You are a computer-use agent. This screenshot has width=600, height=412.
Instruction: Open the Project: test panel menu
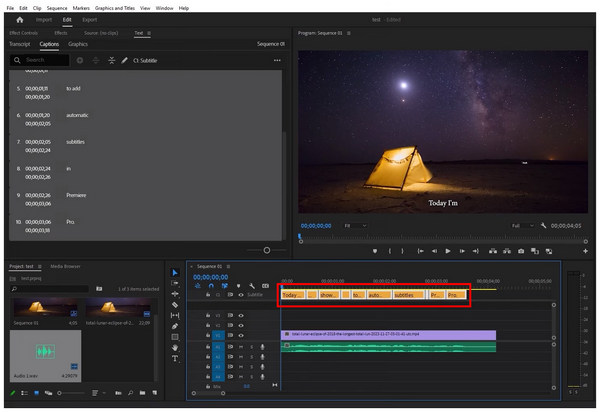pyautogui.click(x=39, y=266)
